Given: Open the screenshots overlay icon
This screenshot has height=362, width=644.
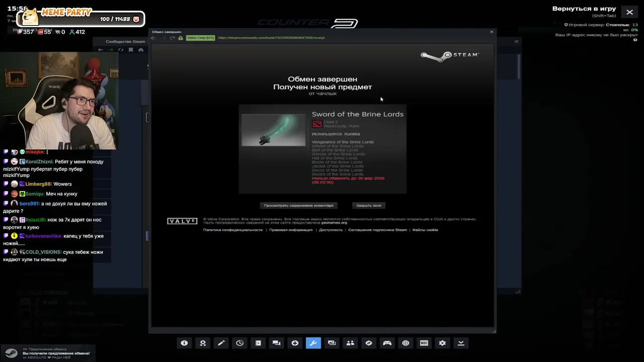Looking at the screenshot, I should pyautogui.click(x=332, y=343).
